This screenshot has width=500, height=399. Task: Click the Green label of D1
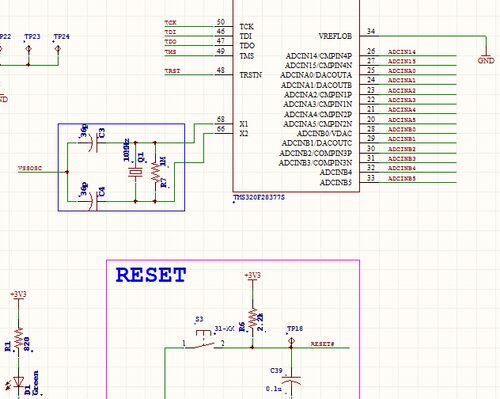(36, 382)
